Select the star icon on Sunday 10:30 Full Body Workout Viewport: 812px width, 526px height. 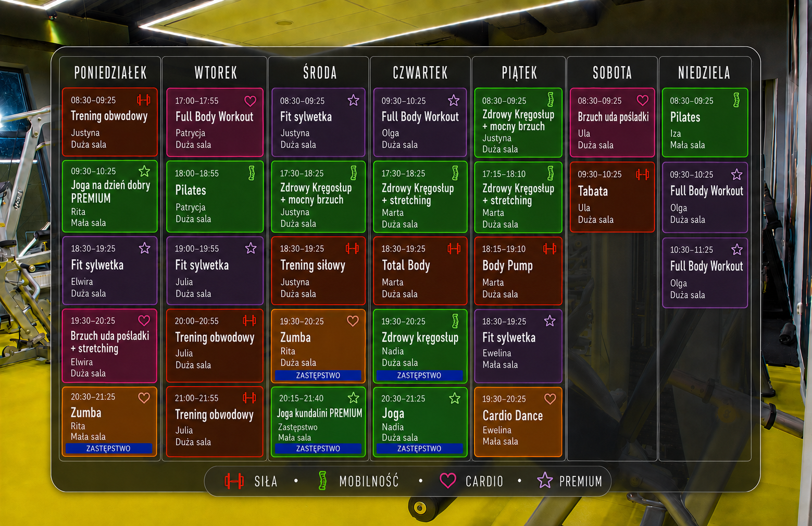point(736,249)
